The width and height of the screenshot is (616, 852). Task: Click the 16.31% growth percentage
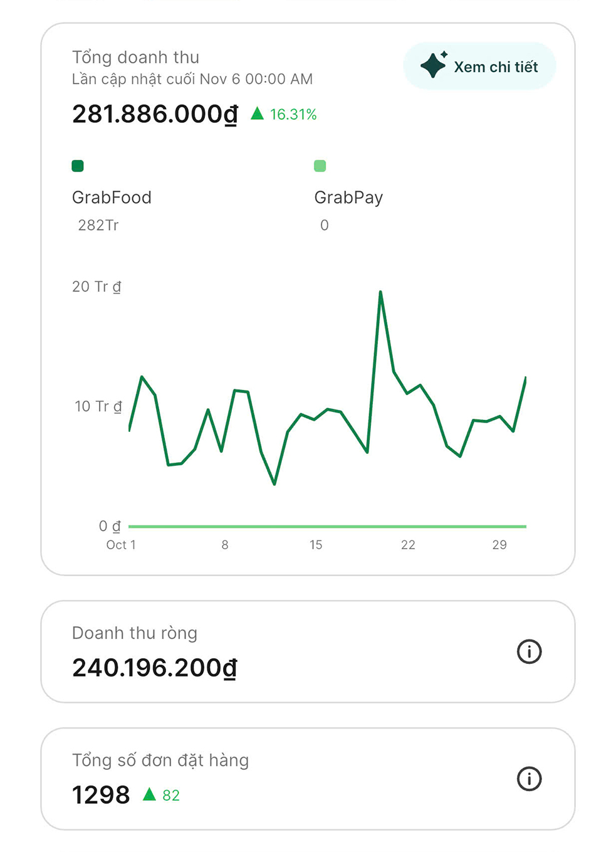(x=293, y=114)
